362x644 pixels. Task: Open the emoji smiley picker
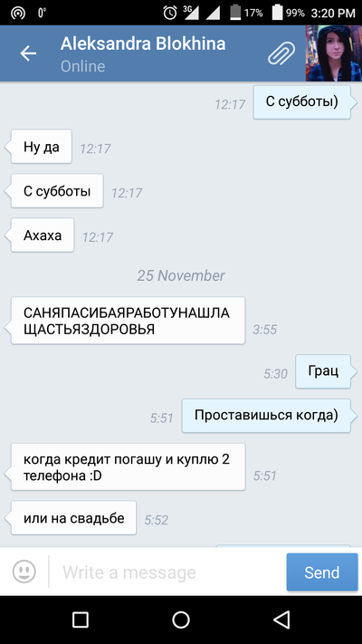(x=24, y=572)
